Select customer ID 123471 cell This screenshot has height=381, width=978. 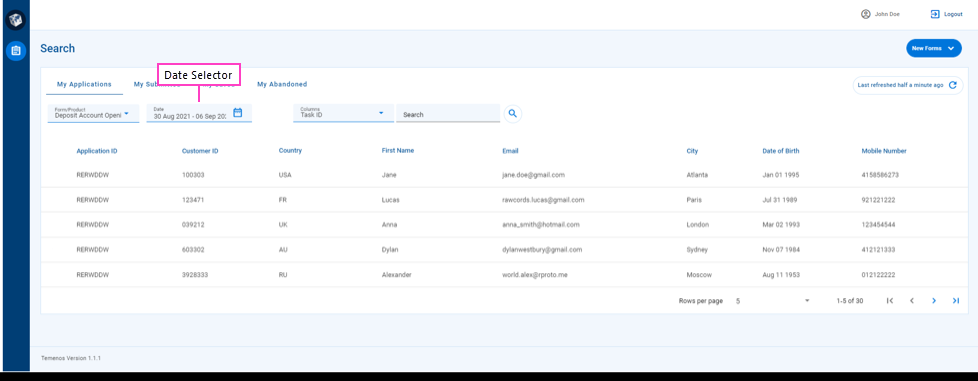click(193, 200)
